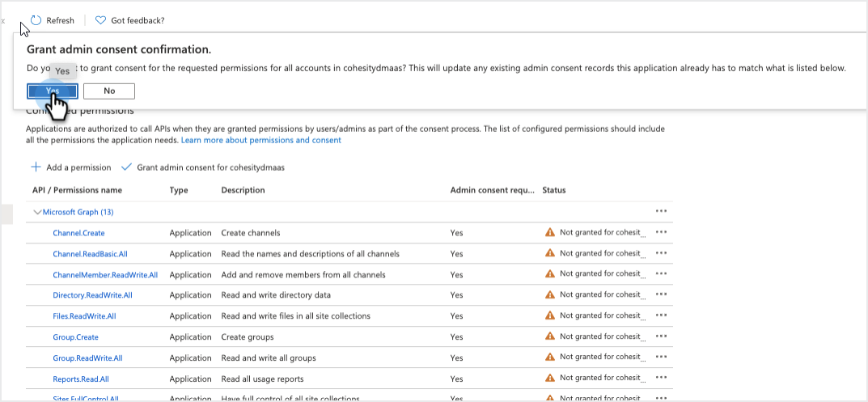This screenshot has height=402, width=868.
Task: Click 'Create groups' description text
Action: [248, 336]
